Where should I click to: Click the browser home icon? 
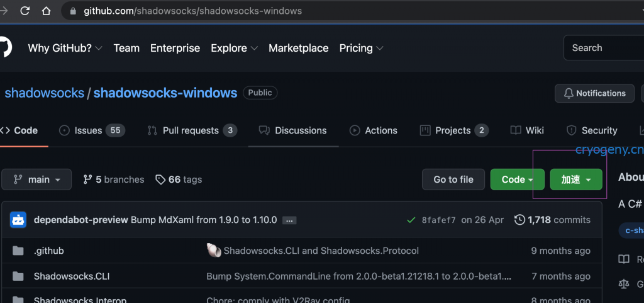[x=46, y=11]
